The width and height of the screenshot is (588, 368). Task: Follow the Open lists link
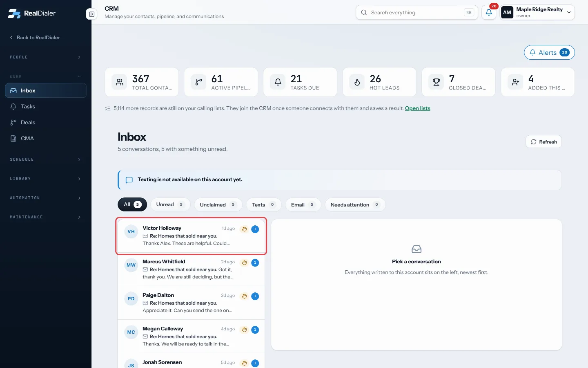417,108
